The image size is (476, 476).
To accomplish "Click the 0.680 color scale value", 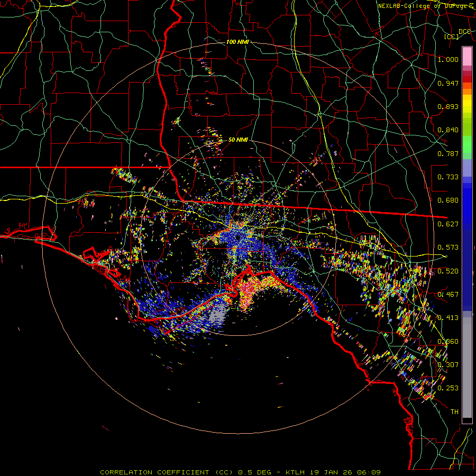I will pyautogui.click(x=448, y=200).
